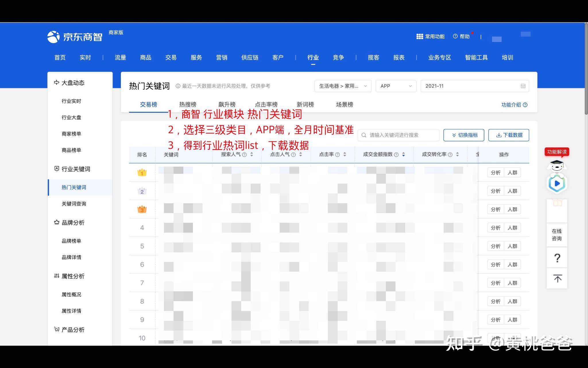Expand 产品分析 sidebar section

tap(69, 329)
